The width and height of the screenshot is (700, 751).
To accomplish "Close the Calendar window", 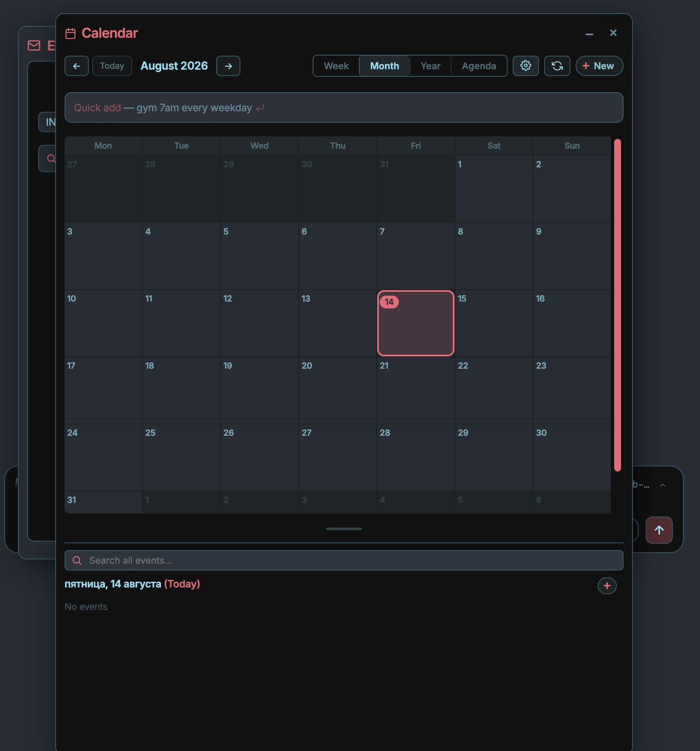I will (613, 33).
